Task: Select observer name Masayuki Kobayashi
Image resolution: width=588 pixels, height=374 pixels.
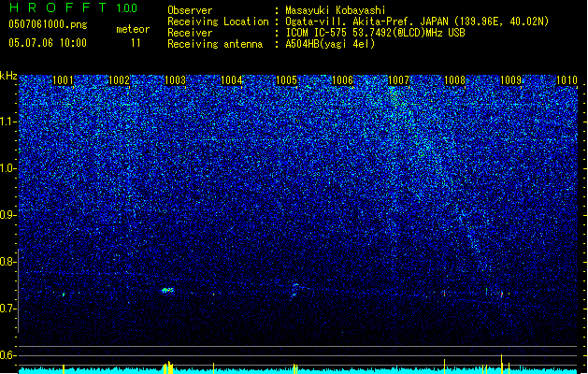Action: click(x=336, y=10)
